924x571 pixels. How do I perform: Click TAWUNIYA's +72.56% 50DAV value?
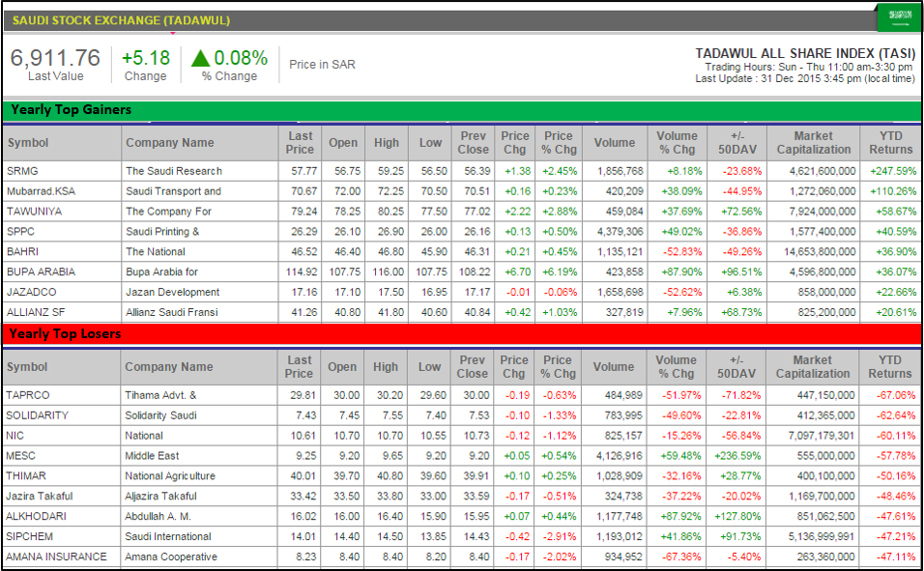pyautogui.click(x=741, y=212)
